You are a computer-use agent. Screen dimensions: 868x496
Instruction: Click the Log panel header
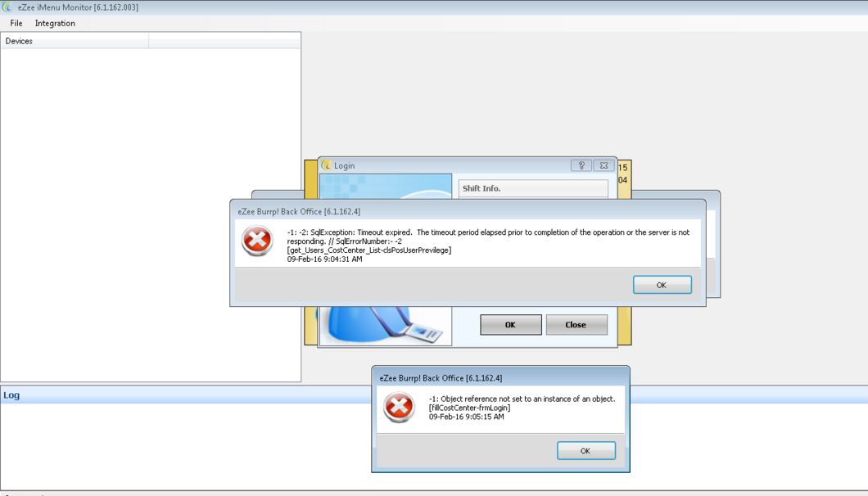tap(186, 395)
